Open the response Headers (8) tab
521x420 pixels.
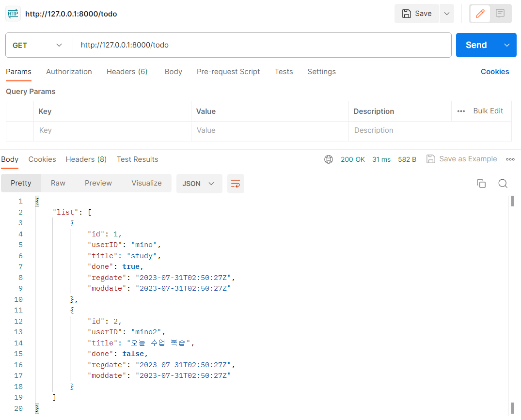click(x=86, y=159)
